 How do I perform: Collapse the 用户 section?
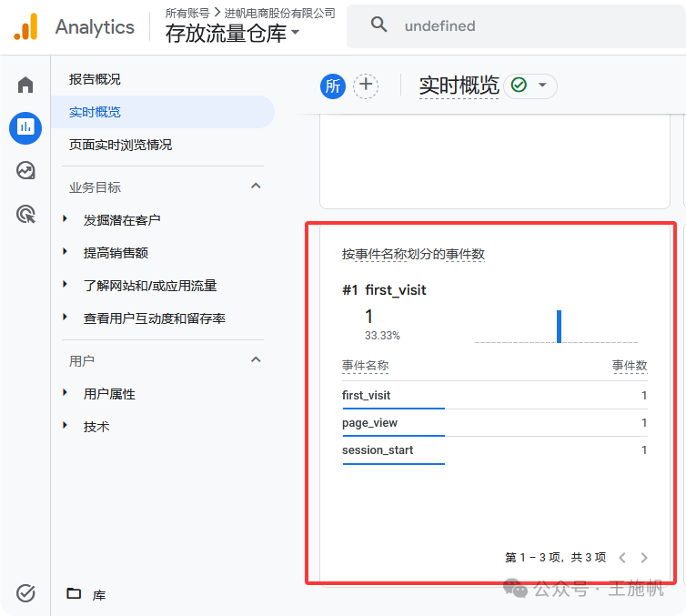point(256,360)
